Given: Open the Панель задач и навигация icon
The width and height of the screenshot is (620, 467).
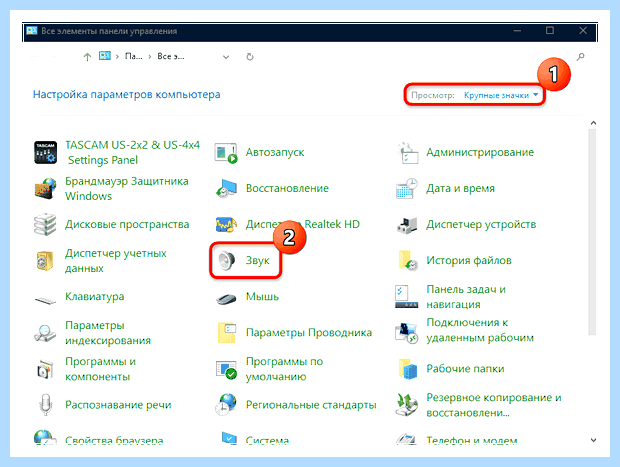Looking at the screenshot, I should pos(406,297).
